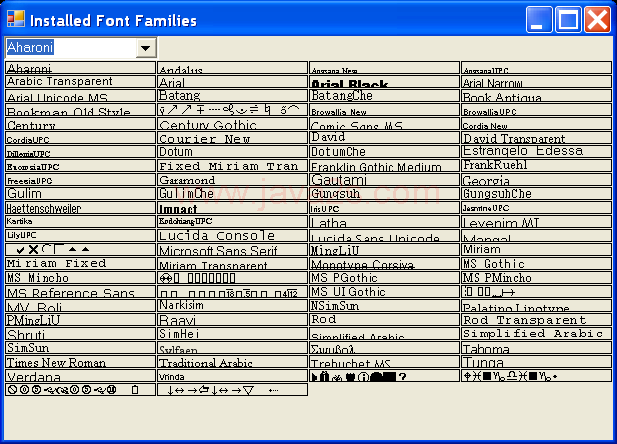Click the Gautami font entry
Viewport: 617px width, 444px height.
(384, 180)
